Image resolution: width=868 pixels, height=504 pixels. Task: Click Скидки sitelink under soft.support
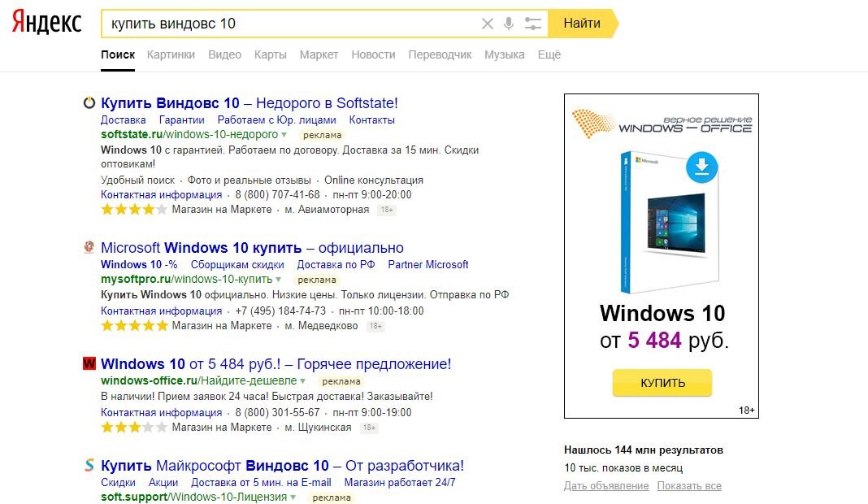click(118, 482)
